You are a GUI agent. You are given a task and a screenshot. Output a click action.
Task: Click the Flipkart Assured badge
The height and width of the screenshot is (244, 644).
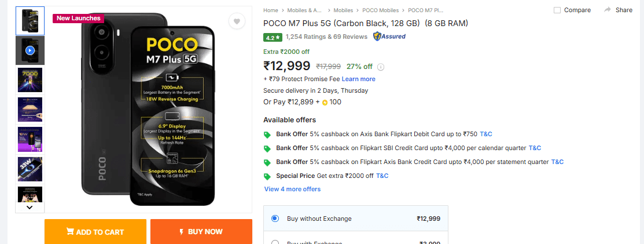[x=389, y=37]
